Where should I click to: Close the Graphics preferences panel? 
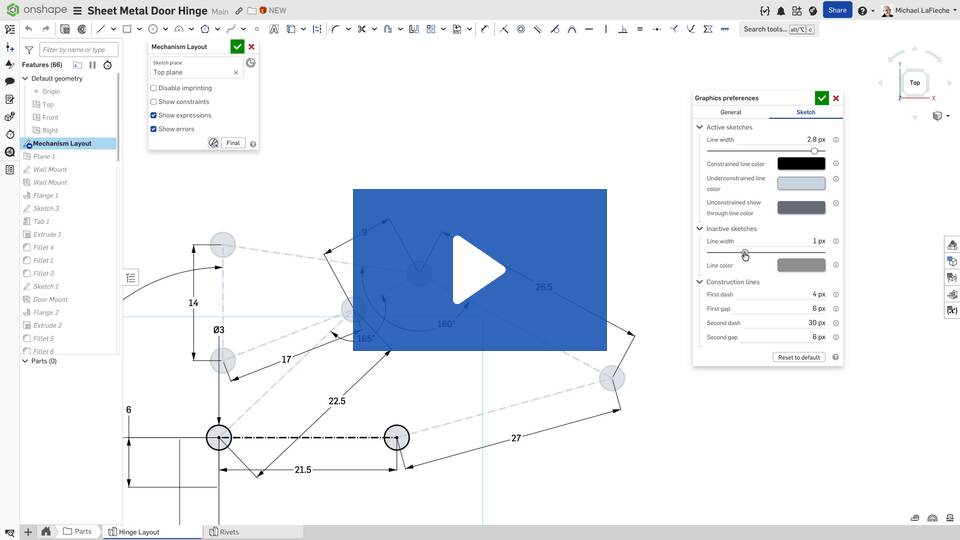[836, 98]
